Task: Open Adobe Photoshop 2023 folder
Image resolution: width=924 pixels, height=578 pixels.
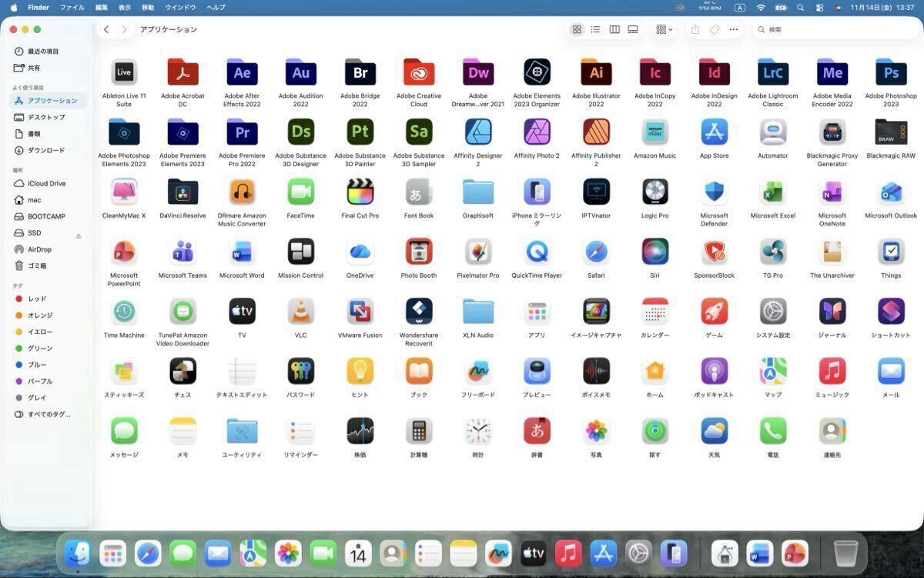Action: coord(891,72)
